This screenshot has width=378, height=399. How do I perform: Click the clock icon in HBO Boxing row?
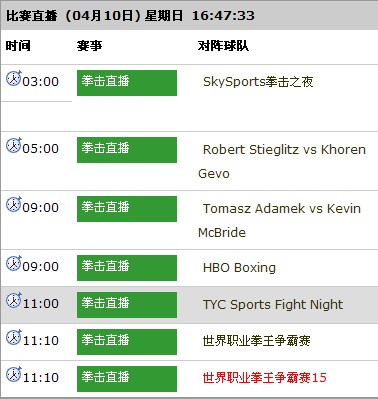coord(14,263)
